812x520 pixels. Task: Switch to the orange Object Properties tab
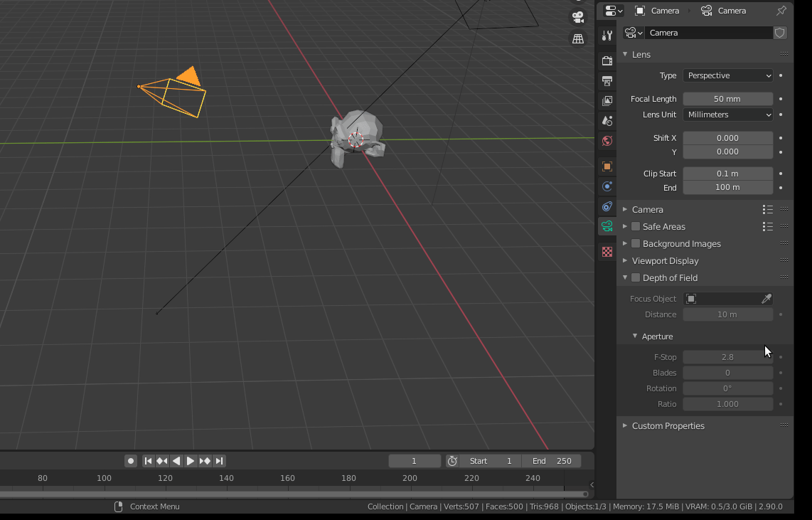607,166
